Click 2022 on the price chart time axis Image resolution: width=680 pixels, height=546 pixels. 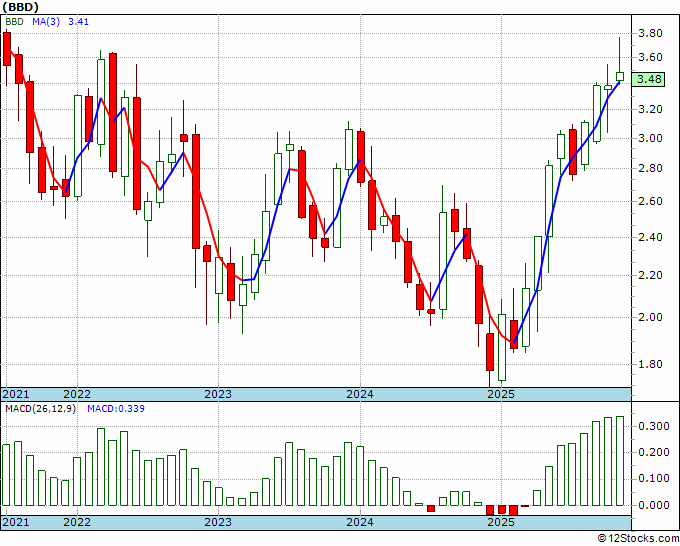[77, 394]
